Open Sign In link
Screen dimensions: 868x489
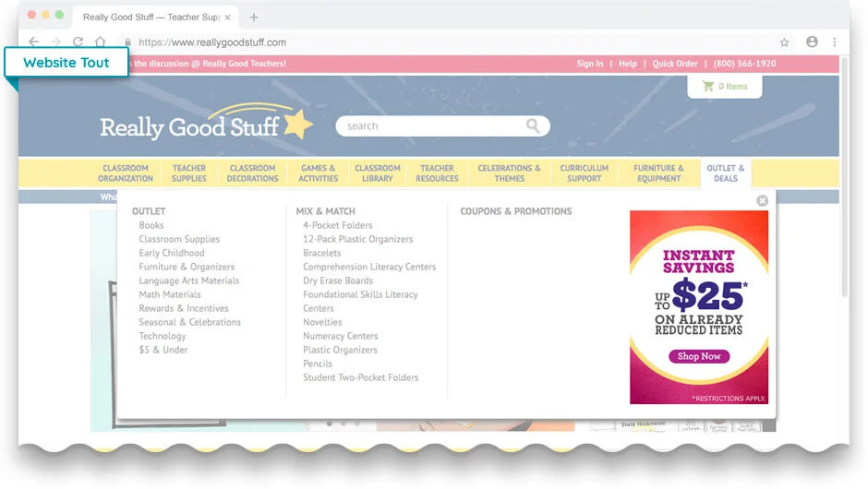(589, 64)
